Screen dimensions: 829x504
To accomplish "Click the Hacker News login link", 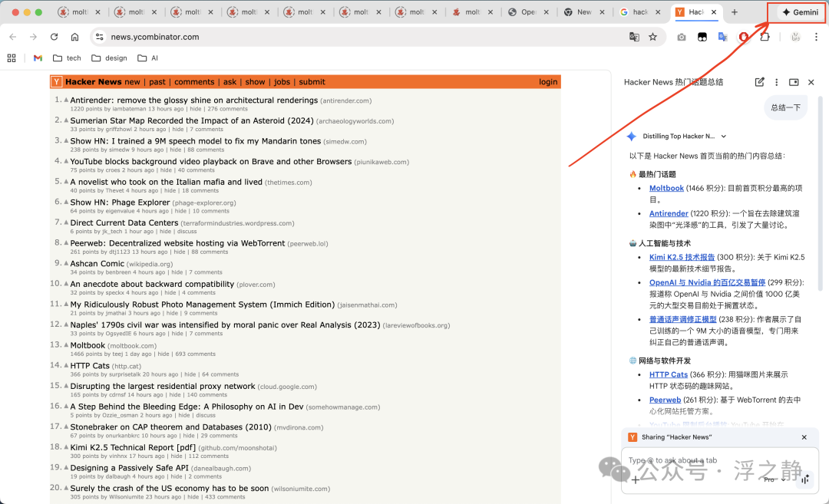I will coord(548,82).
